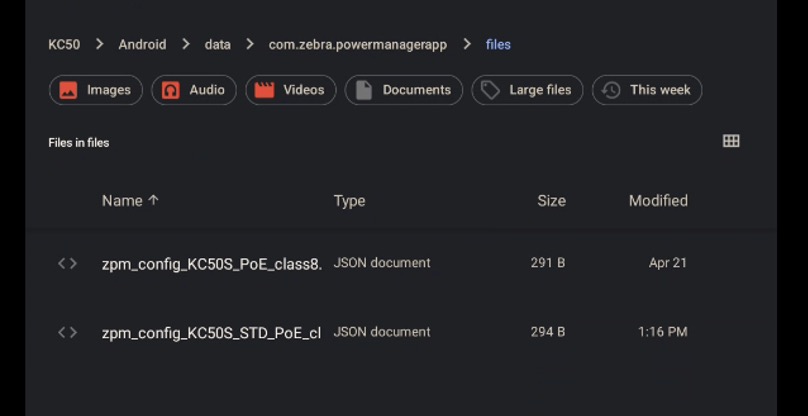The height and width of the screenshot is (416, 808).
Task: Filter files by Documents
Action: pos(403,90)
